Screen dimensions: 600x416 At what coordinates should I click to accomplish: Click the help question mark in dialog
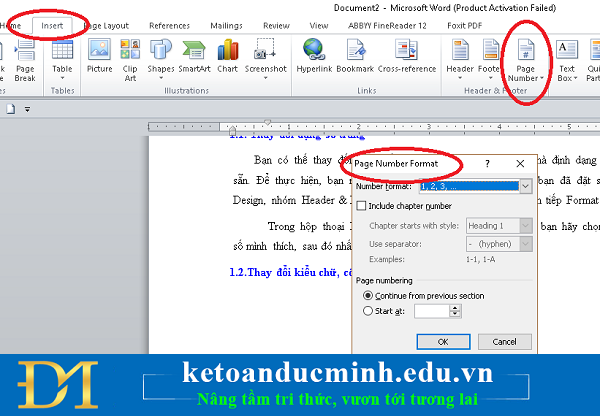(487, 164)
